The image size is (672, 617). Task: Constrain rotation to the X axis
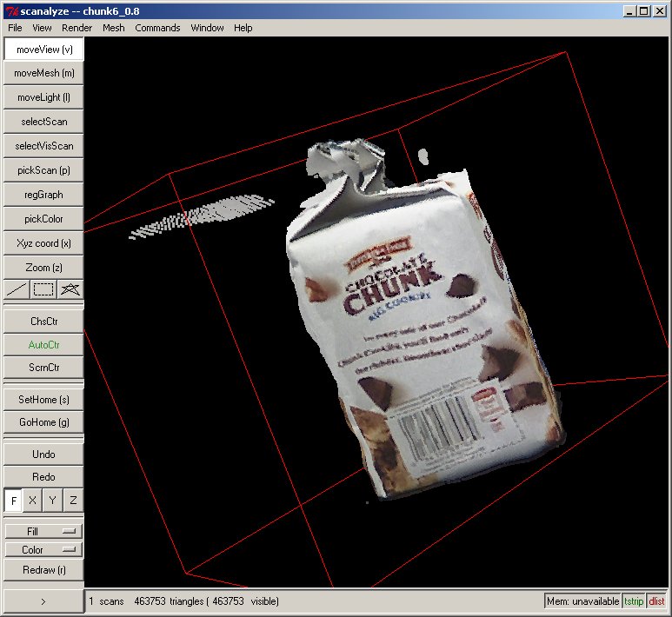click(33, 501)
